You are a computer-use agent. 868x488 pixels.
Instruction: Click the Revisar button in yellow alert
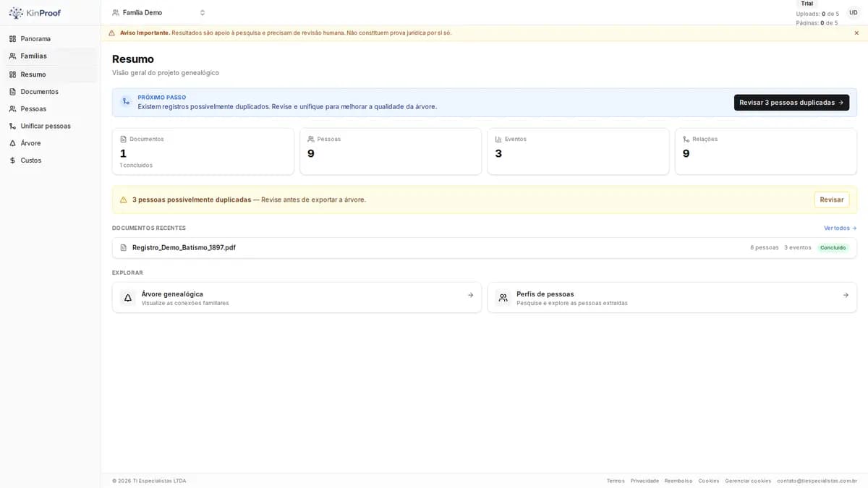tap(832, 200)
